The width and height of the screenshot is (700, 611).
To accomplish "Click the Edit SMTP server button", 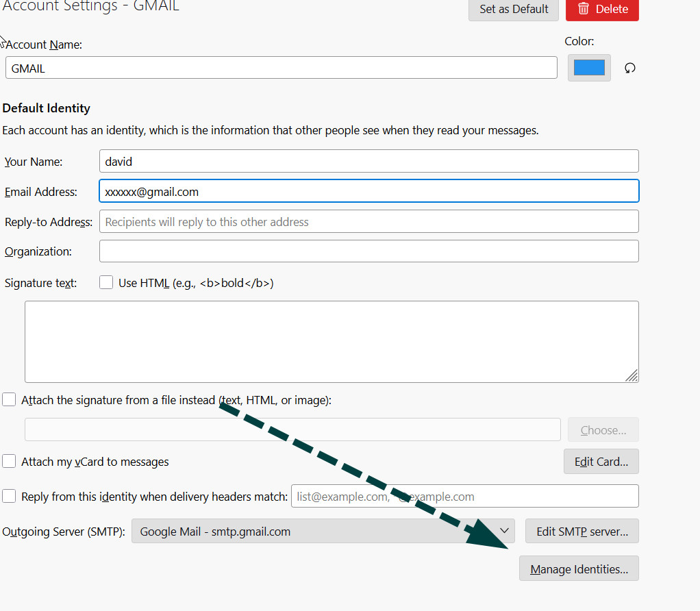I will point(582,532).
